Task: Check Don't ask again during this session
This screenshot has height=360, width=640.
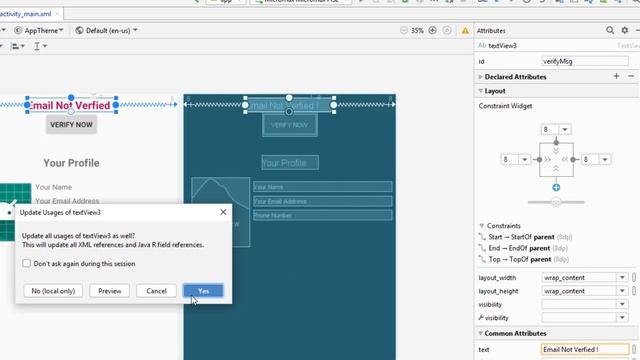Action: pyautogui.click(x=27, y=263)
